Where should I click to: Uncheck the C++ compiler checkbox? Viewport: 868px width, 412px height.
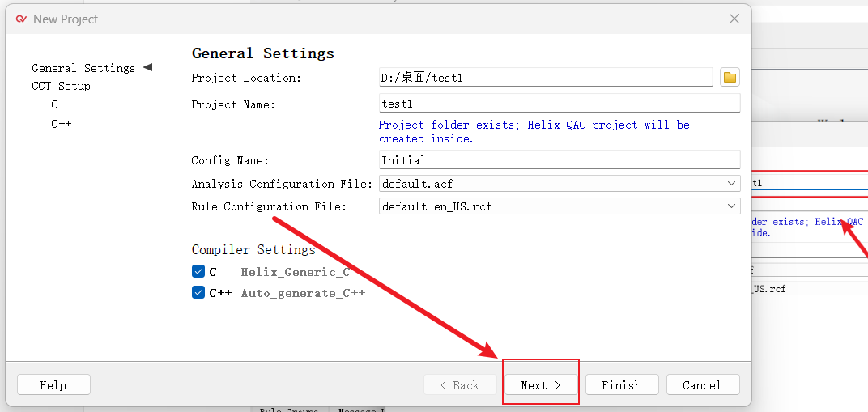198,292
